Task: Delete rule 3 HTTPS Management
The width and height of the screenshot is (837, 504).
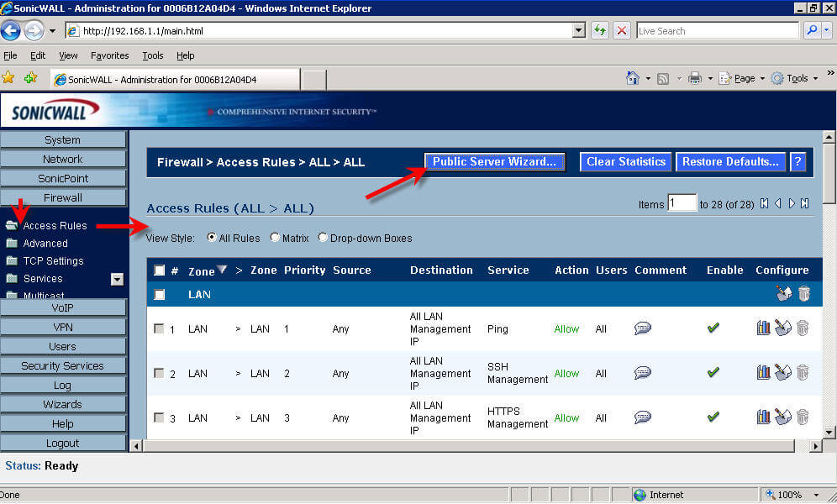Action: [803, 417]
